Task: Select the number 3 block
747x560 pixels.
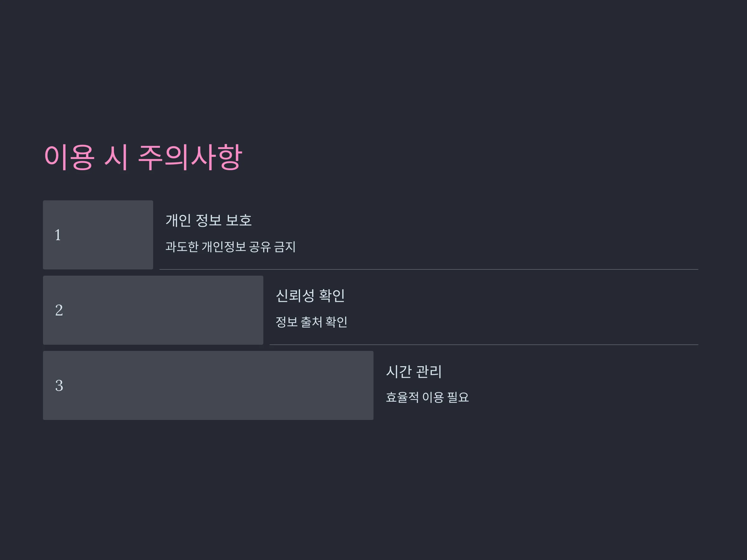Action: click(x=208, y=385)
